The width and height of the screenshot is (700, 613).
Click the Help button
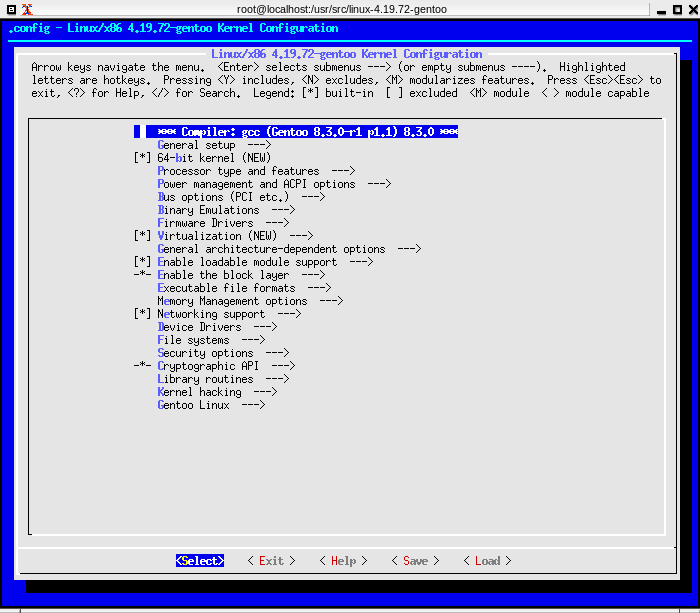tap(343, 561)
